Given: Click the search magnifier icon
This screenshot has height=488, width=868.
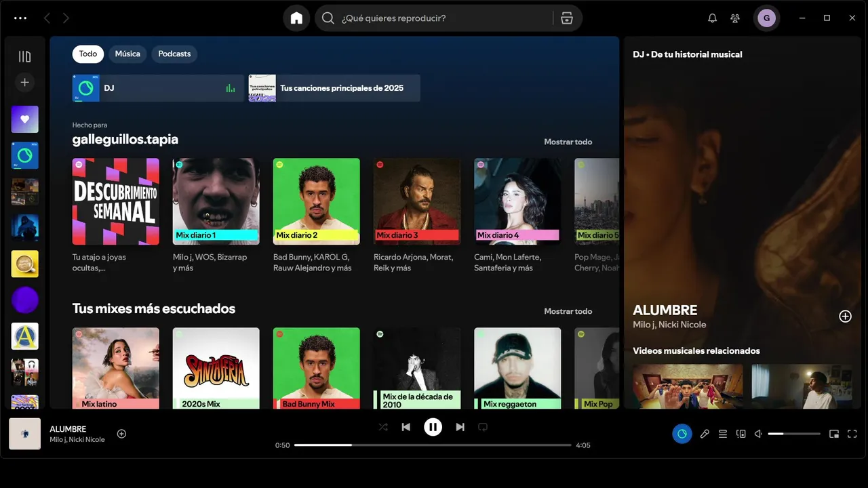Looking at the screenshot, I should (328, 18).
